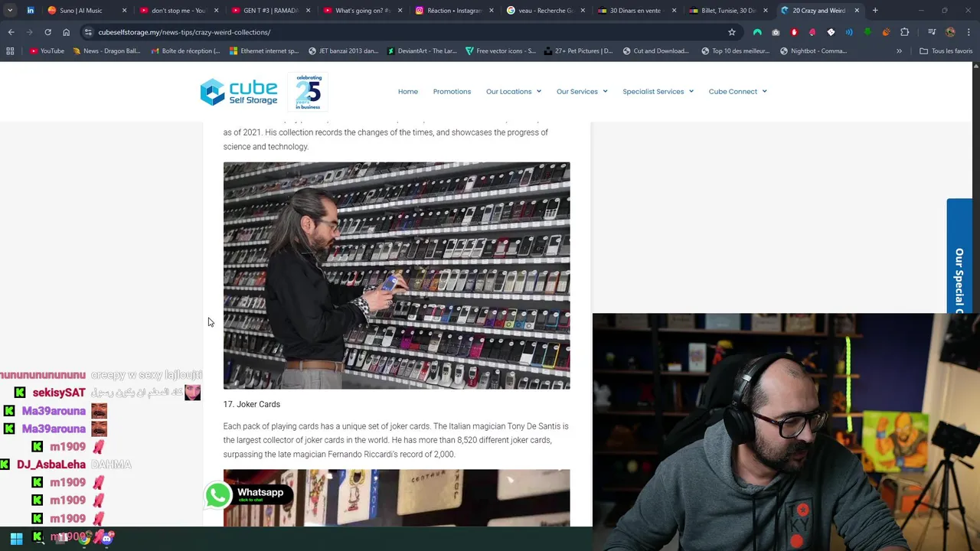Screen dimensions: 980x551
Task: Open Free vector icons bookmark
Action: tap(501, 51)
